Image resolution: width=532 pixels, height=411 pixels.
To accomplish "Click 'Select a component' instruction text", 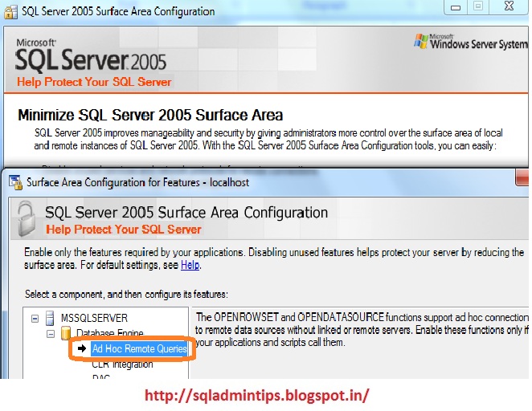I will 126,294.
